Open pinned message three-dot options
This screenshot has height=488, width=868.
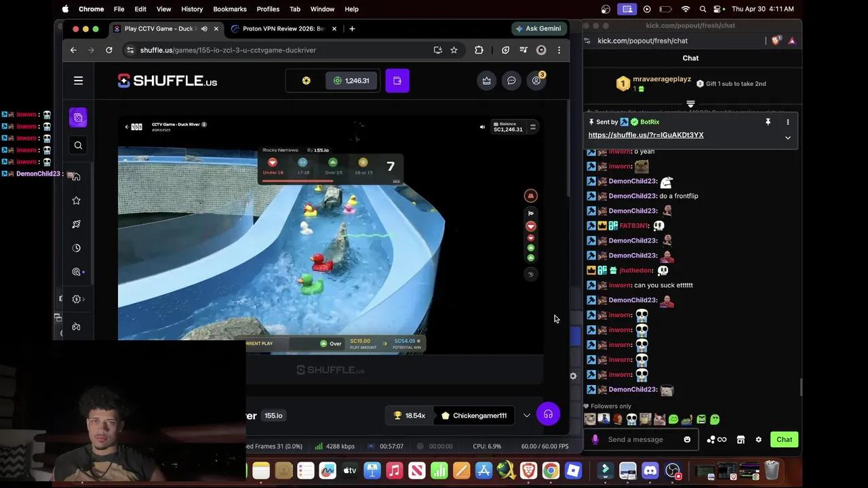788,122
